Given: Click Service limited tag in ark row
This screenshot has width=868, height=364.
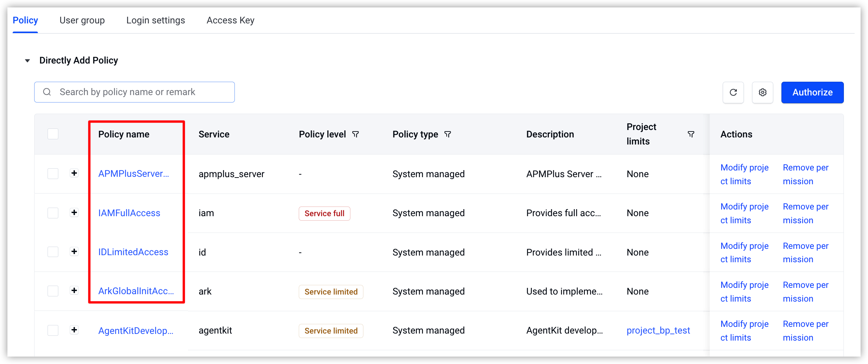Looking at the screenshot, I should [x=331, y=292].
